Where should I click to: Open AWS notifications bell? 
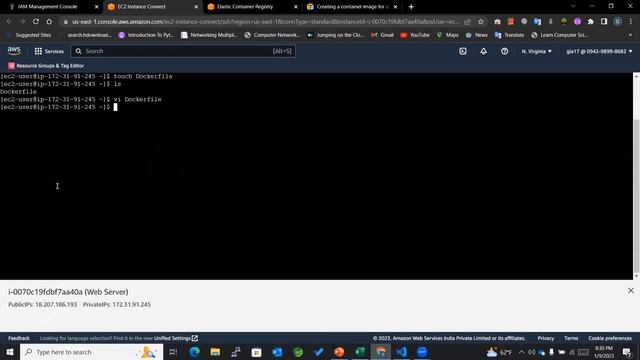(x=483, y=51)
